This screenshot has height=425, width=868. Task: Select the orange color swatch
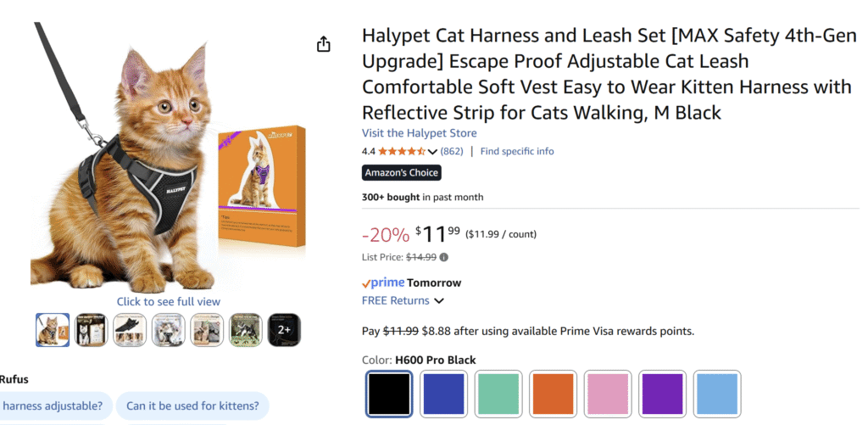click(x=553, y=394)
